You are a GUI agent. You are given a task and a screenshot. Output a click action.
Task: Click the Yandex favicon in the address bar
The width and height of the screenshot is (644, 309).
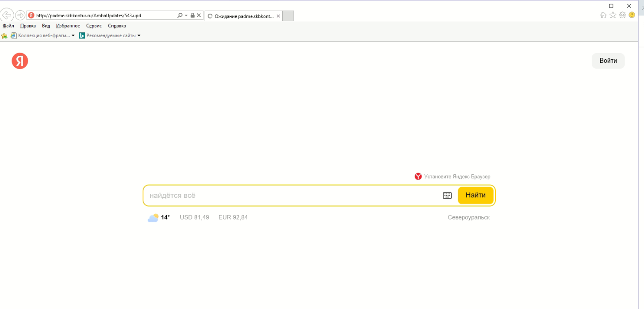coord(31,15)
